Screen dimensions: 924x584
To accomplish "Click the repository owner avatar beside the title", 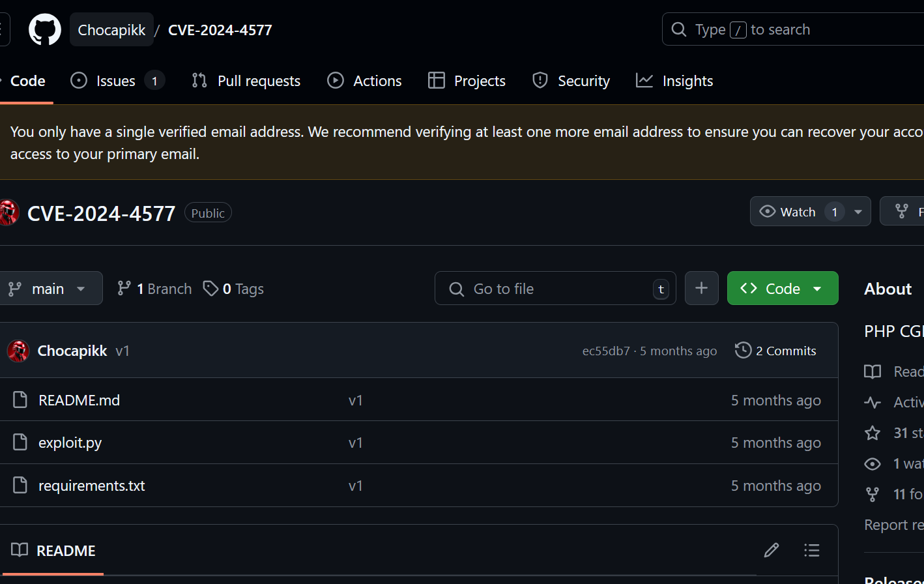I will [x=9, y=213].
